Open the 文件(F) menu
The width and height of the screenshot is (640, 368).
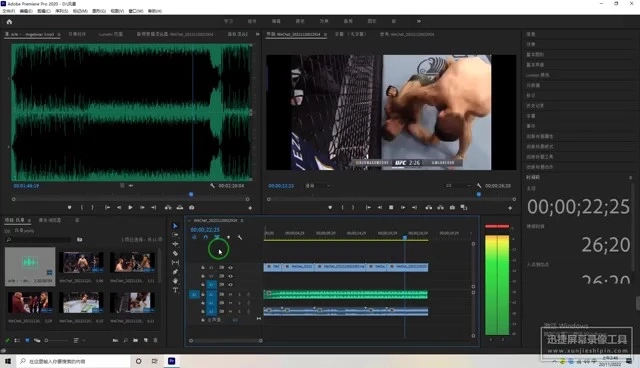9,11
